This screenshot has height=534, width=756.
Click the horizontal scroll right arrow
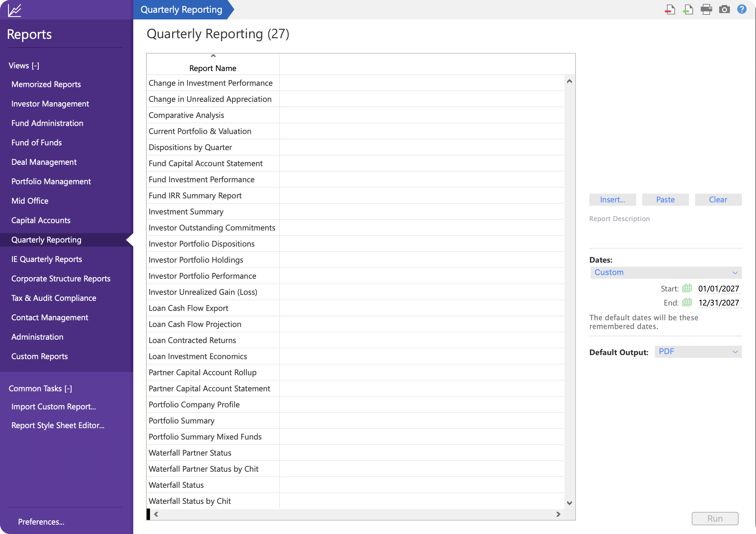tap(558, 514)
